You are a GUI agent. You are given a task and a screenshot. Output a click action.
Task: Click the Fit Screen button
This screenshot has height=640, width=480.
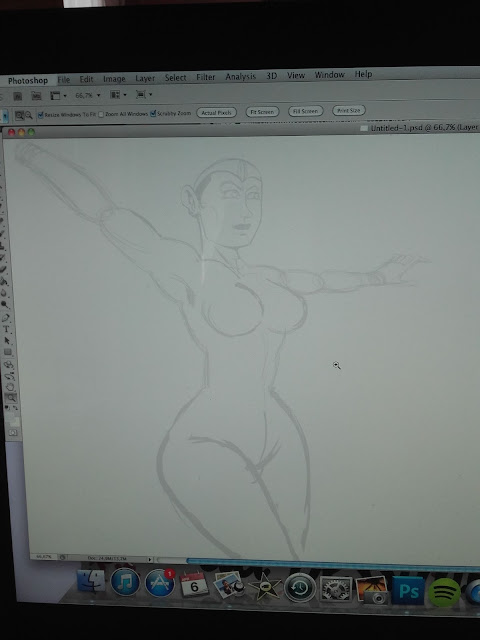262,111
